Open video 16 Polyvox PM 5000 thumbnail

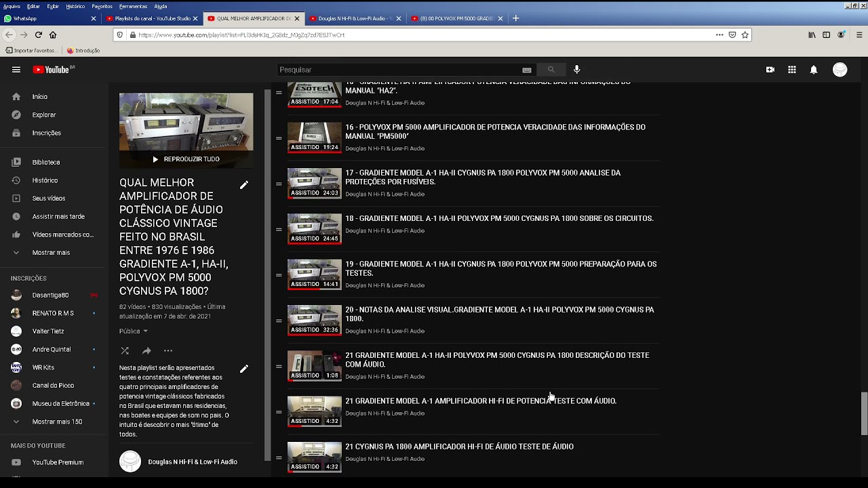(x=315, y=138)
